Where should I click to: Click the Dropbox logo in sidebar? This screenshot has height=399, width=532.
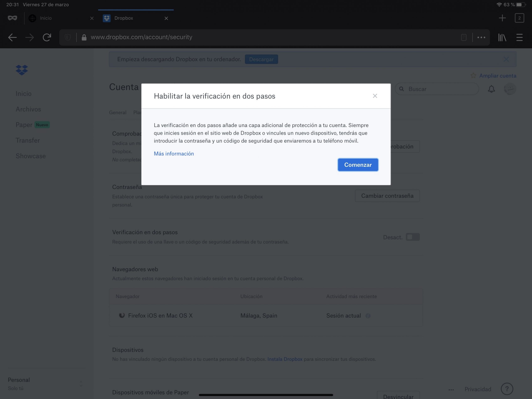coord(22,70)
